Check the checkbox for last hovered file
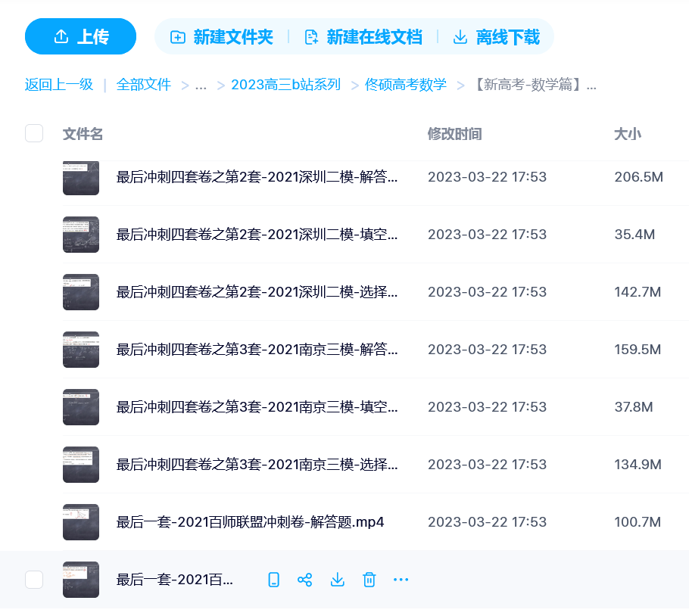The image size is (689, 616). coord(34,580)
